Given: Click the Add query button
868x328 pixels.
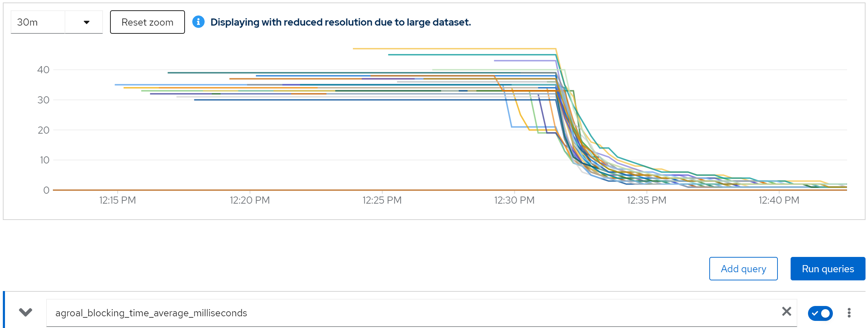Looking at the screenshot, I should click(743, 269).
